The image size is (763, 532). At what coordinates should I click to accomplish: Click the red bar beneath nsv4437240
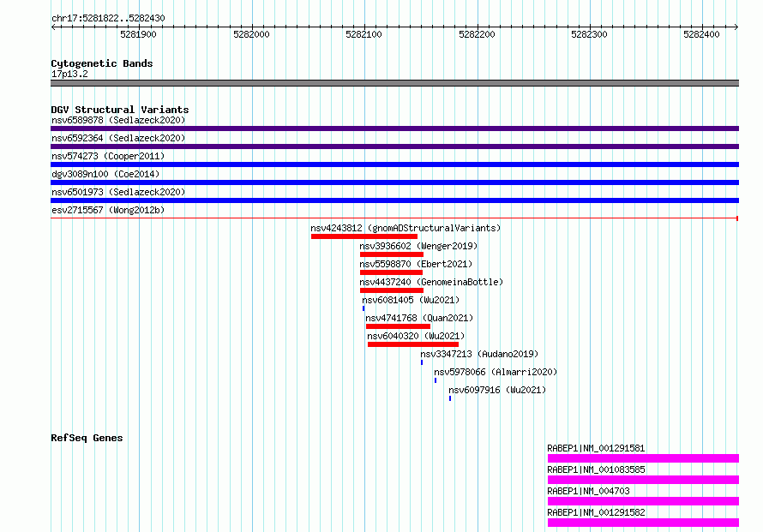[x=392, y=290]
